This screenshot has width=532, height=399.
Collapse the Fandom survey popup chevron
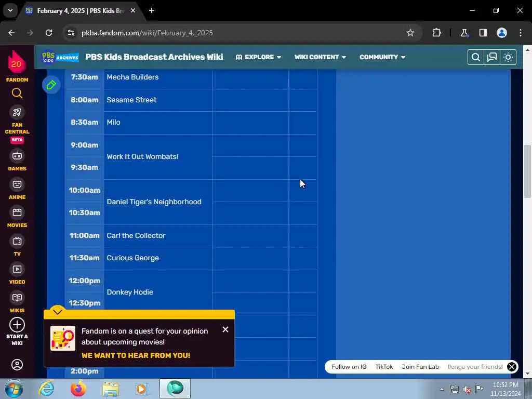coord(58,311)
